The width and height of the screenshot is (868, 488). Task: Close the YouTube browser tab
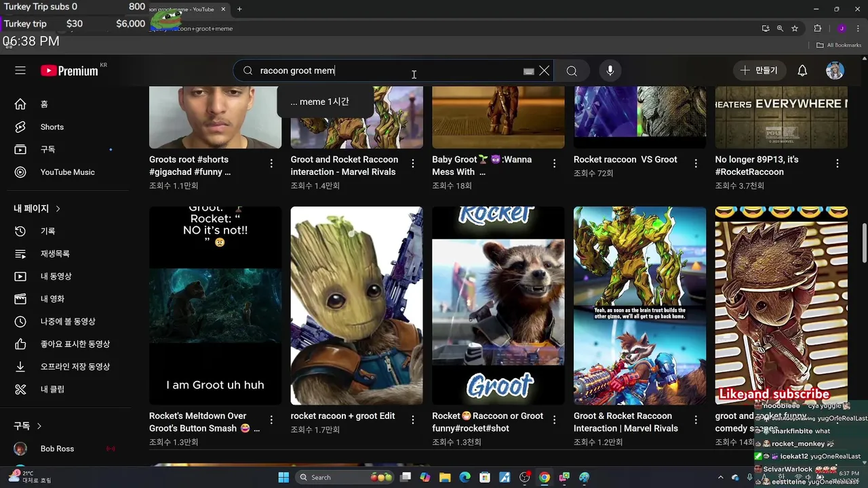(x=223, y=9)
